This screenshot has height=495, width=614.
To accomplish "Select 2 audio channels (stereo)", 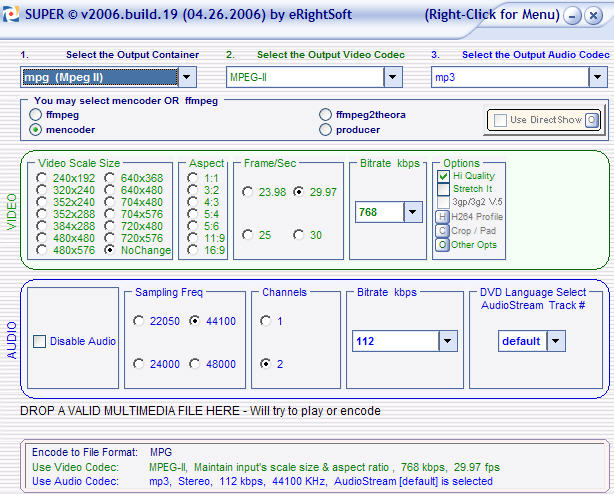I will [x=265, y=364].
